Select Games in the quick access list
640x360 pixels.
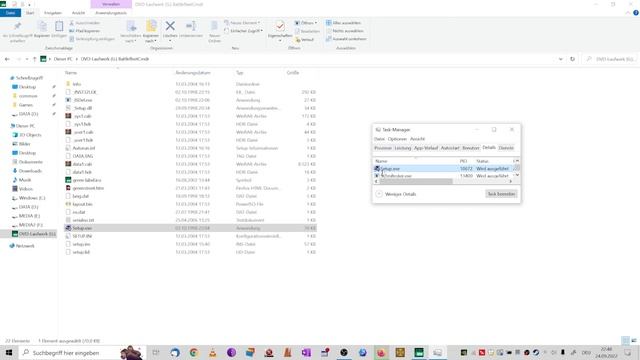click(x=25, y=105)
